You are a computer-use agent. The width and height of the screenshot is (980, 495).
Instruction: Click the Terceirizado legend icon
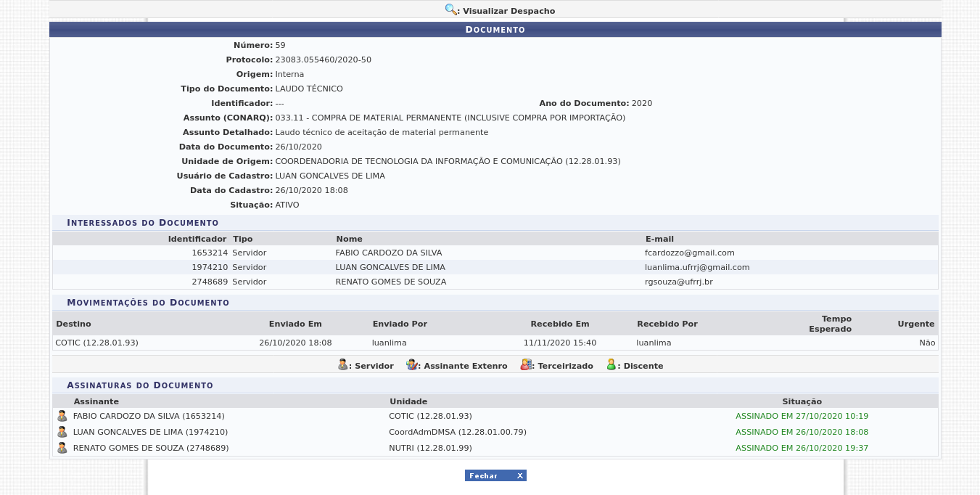tap(526, 365)
